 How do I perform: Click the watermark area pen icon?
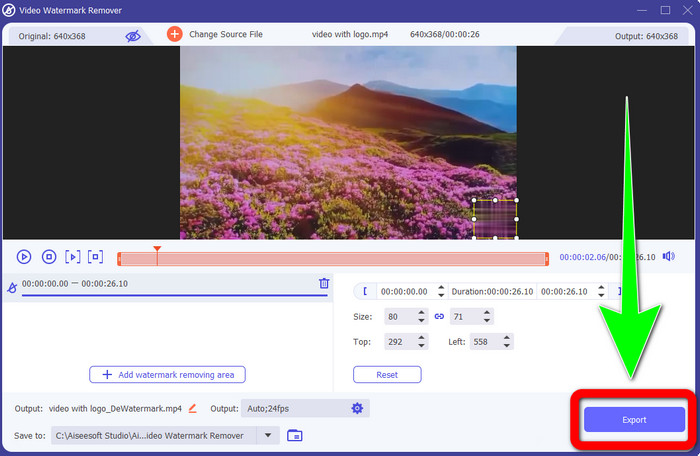click(x=12, y=288)
